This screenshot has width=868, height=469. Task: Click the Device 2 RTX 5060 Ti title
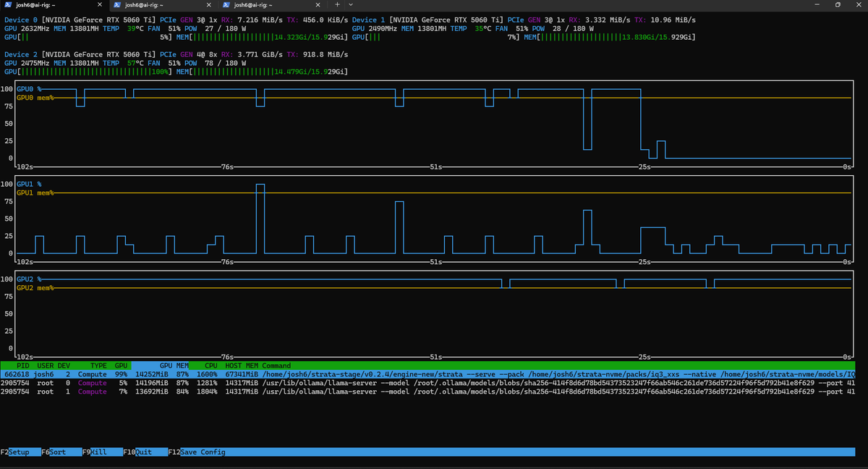80,54
